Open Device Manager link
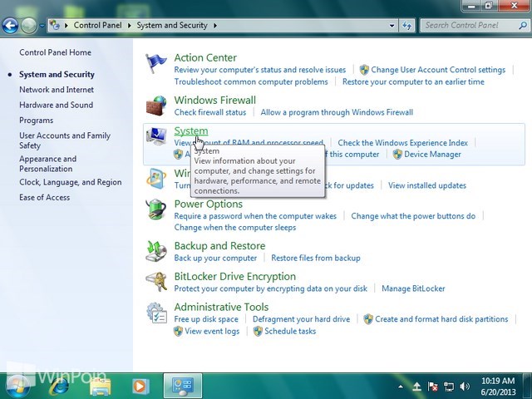 click(x=432, y=155)
